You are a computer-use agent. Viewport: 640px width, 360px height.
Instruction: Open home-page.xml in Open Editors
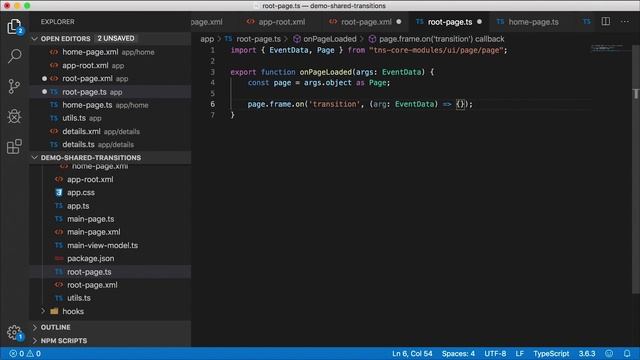[x=110, y=52]
